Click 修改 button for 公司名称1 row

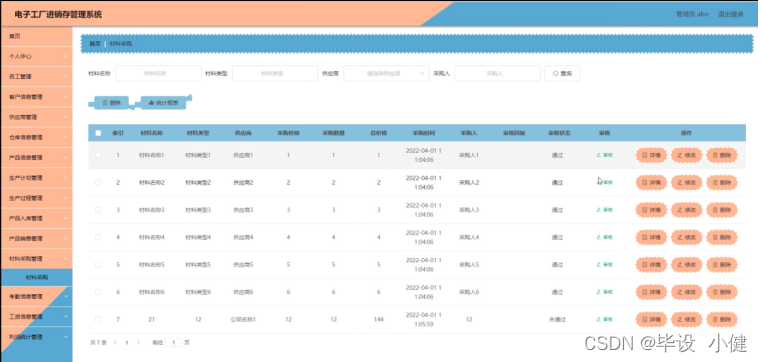pos(687,320)
